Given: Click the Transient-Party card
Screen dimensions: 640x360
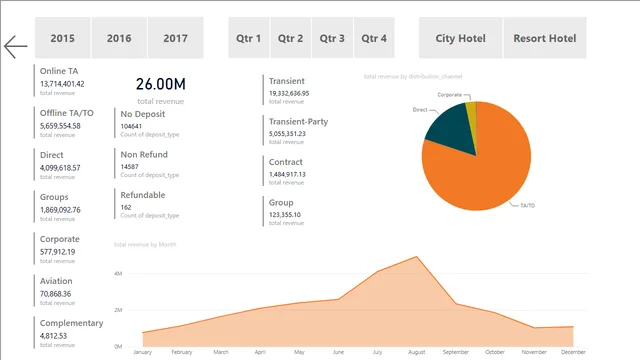Looking at the screenshot, I should [x=297, y=131].
